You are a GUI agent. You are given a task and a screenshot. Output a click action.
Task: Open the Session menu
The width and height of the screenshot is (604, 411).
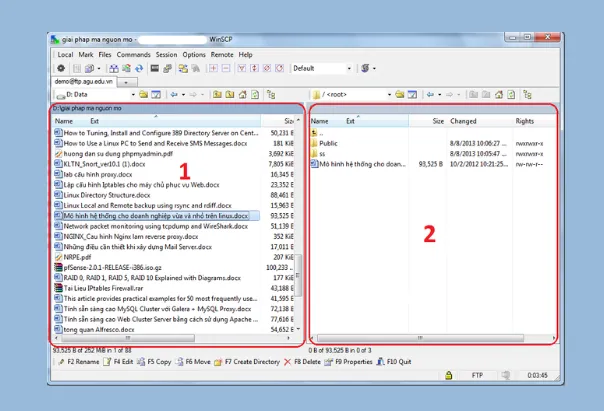tap(166, 55)
